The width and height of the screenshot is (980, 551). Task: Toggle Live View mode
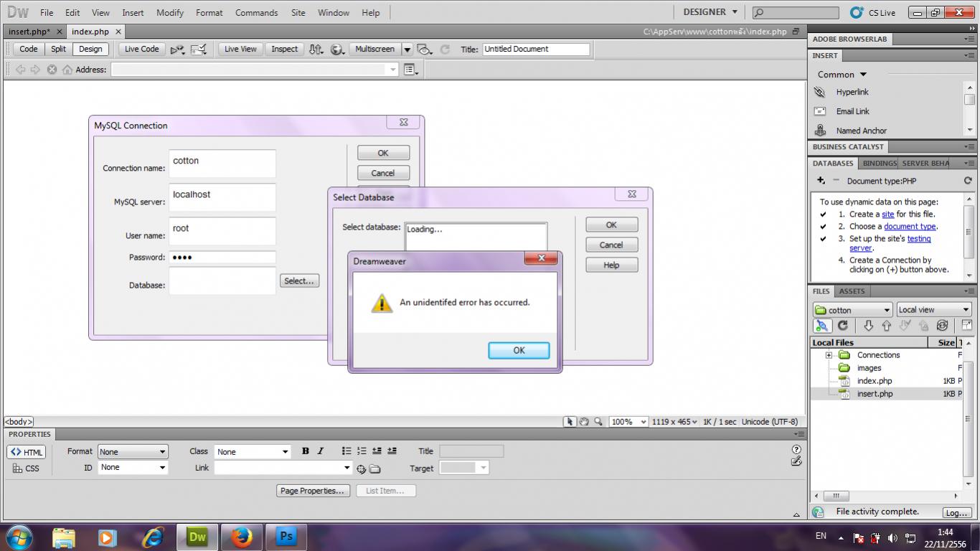point(240,49)
